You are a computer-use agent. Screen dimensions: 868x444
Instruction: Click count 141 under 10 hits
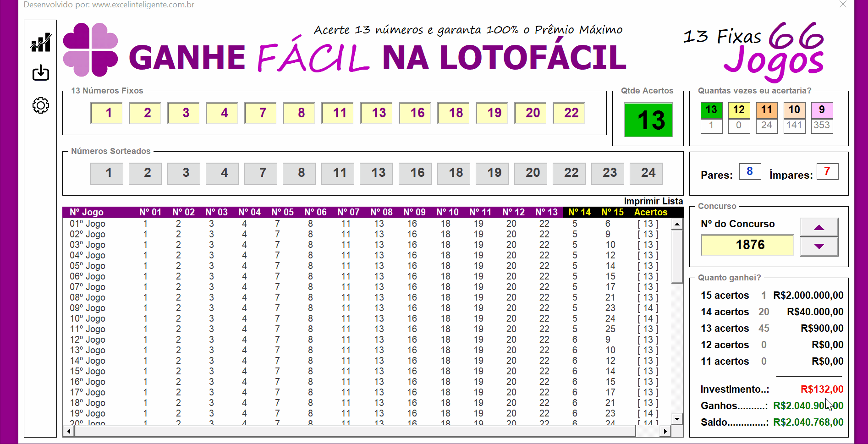794,126
